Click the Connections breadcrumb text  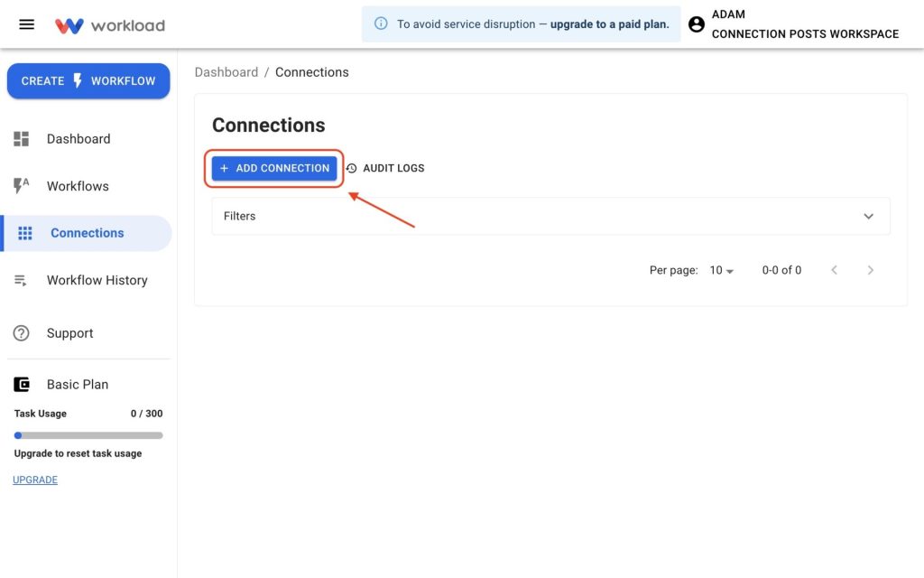click(x=311, y=72)
